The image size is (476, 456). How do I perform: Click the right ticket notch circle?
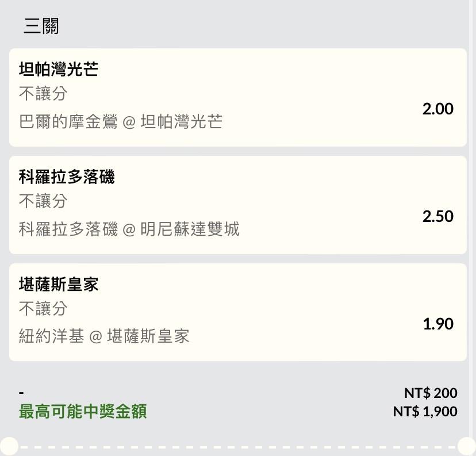point(467,447)
